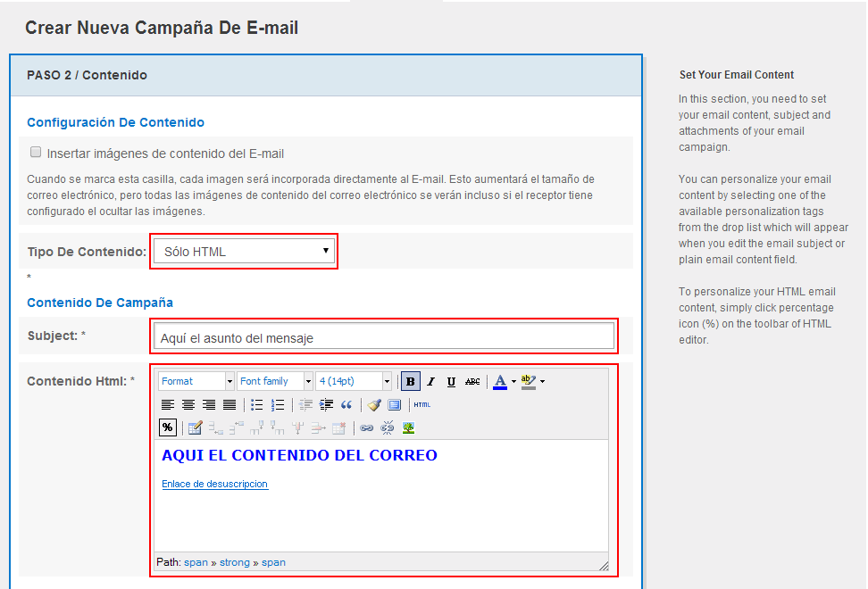The width and height of the screenshot is (868, 589).
Task: Open Tipo De Contenido dropdown
Action: click(244, 252)
